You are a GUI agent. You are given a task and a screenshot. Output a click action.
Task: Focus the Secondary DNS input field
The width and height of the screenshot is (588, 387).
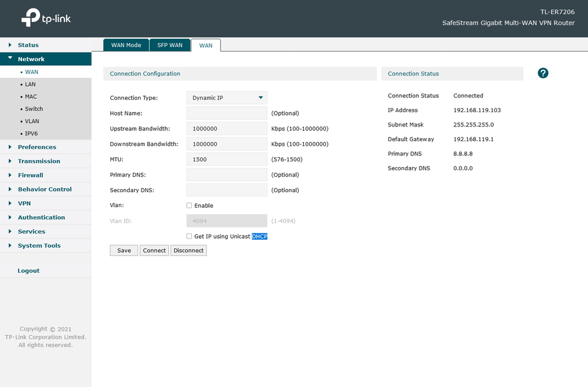[x=227, y=190]
